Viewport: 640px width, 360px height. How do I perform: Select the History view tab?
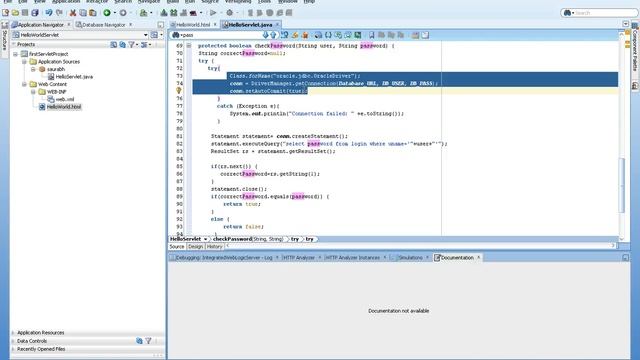click(214, 247)
